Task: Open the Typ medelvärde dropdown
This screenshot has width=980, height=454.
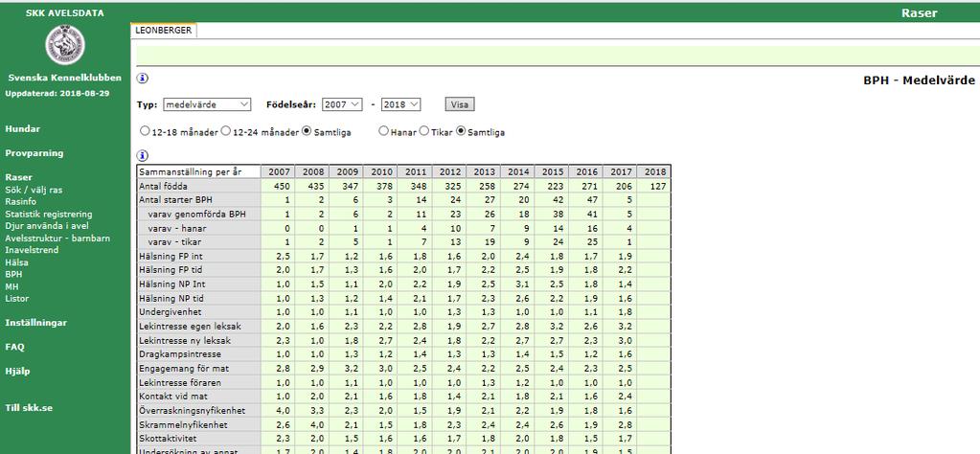Action: coord(207,104)
